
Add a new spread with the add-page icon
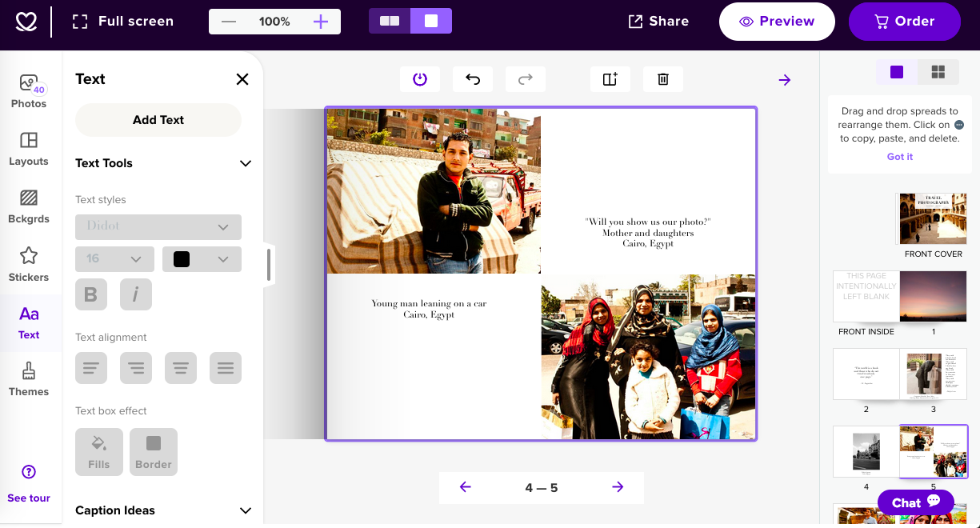[610, 78]
